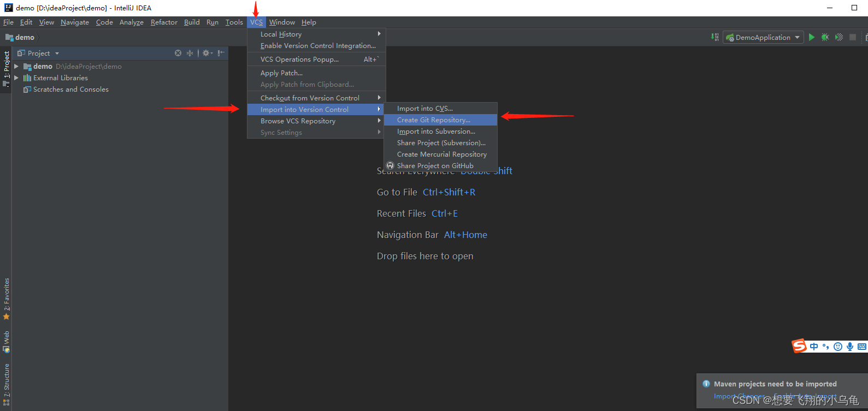The width and height of the screenshot is (868, 411).
Task: Click Maven projects need to be imported text
Action: [775, 384]
